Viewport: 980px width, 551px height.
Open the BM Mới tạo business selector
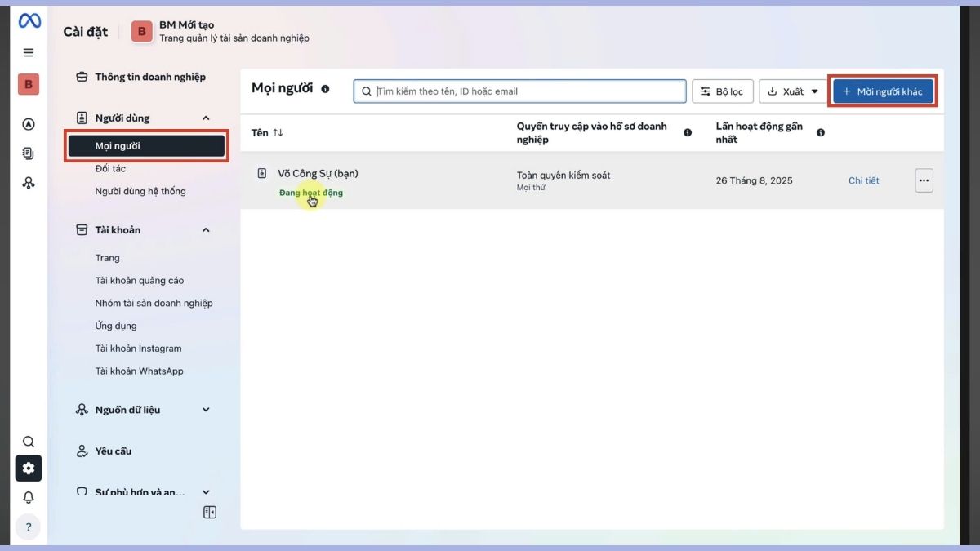pyautogui.click(x=220, y=31)
